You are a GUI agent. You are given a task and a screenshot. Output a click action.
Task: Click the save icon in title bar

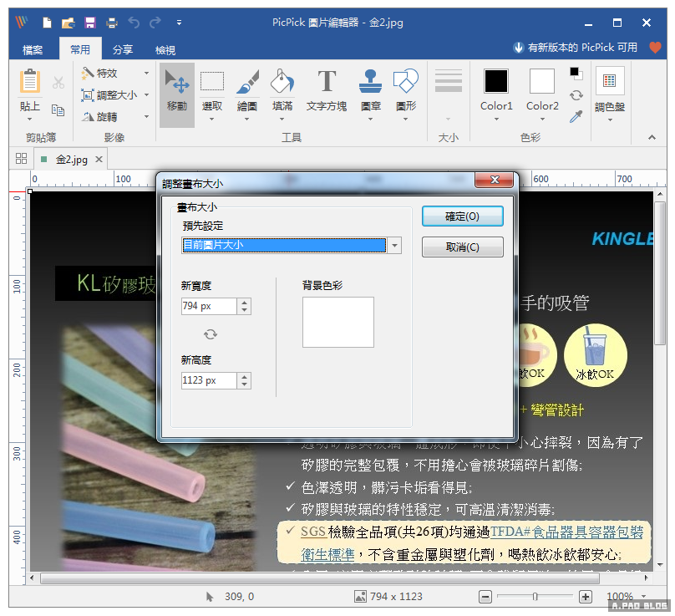coord(90,23)
